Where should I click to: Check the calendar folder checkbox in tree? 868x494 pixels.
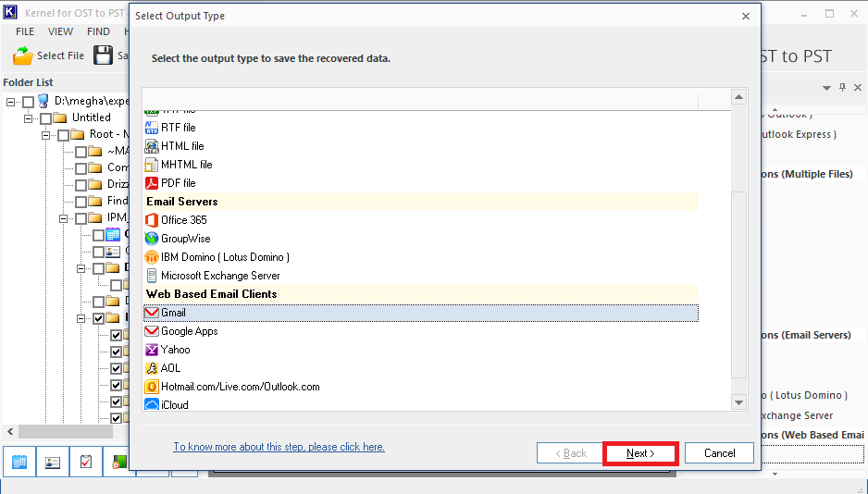[98, 235]
